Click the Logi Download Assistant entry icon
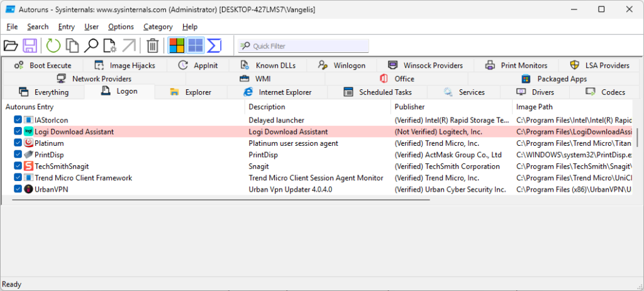 point(28,132)
